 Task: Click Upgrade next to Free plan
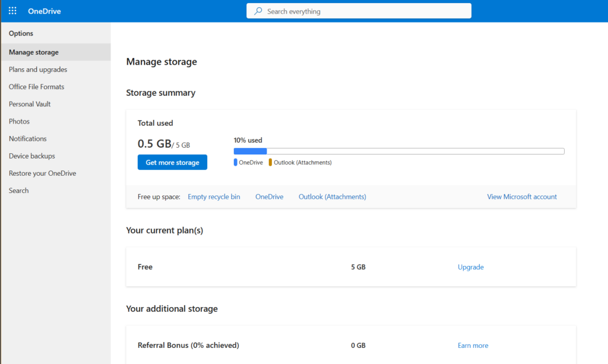[x=470, y=267]
